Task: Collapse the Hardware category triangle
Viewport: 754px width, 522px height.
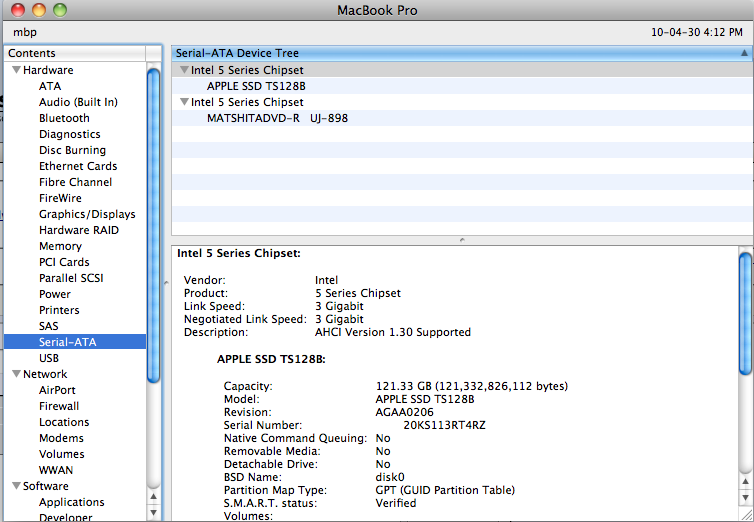Action: point(16,70)
